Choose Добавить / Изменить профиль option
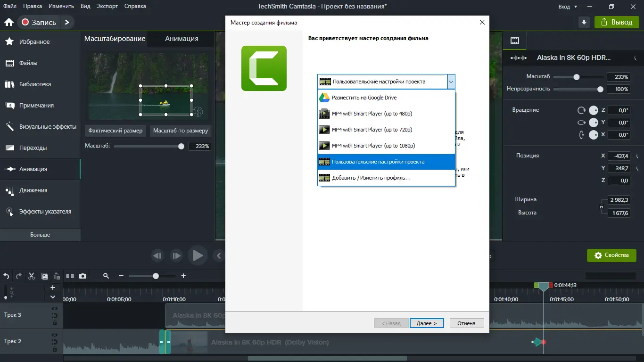The width and height of the screenshot is (644, 362). [387, 178]
